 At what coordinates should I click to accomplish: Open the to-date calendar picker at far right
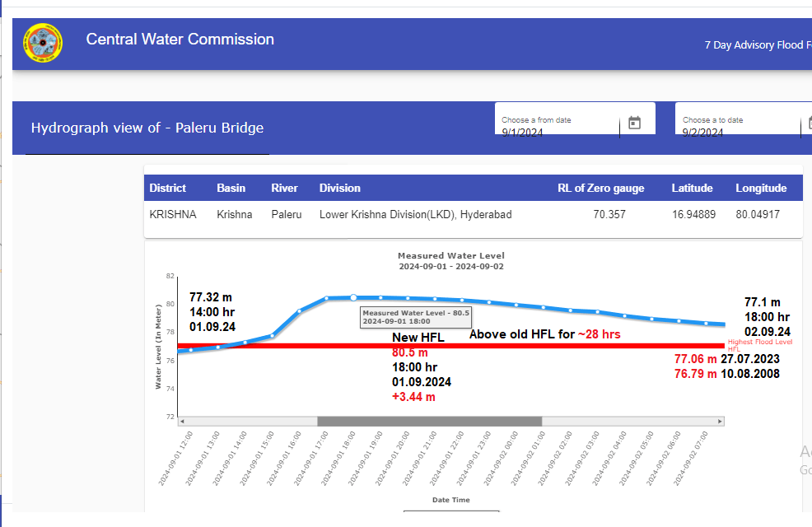808,123
